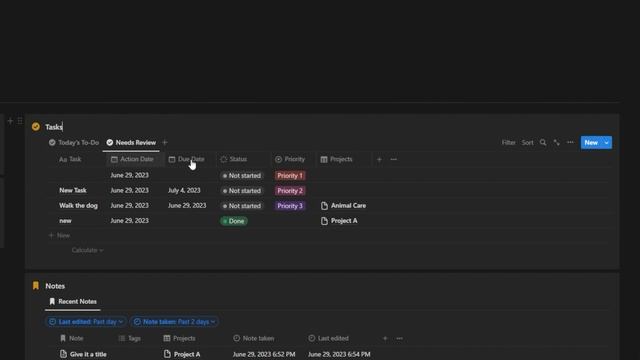Click the open full page arrows icon
The image size is (640, 360).
(x=556, y=142)
